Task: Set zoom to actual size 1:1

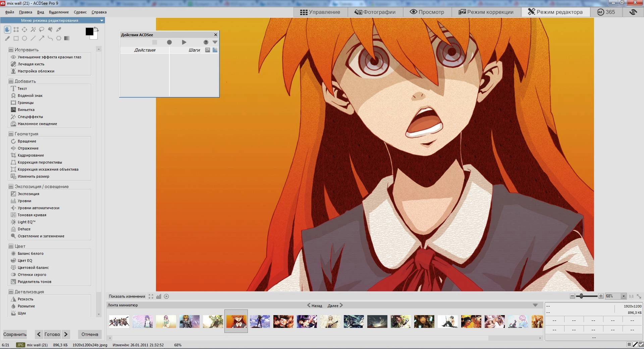Action: tap(631, 296)
